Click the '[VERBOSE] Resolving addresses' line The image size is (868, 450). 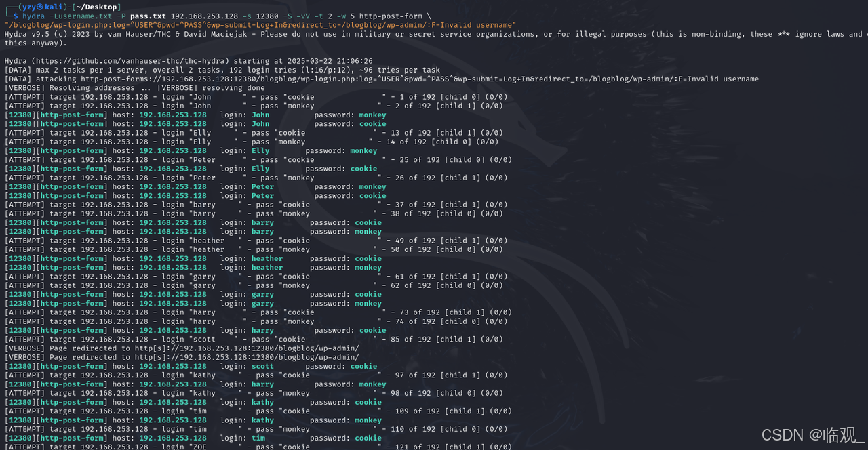[135, 87]
